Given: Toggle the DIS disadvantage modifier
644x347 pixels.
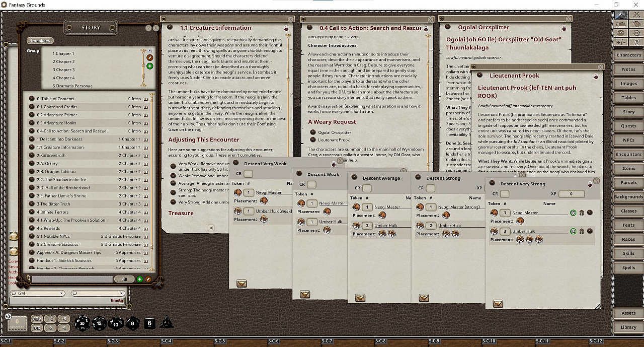Looking at the screenshot, I should pos(37,328).
